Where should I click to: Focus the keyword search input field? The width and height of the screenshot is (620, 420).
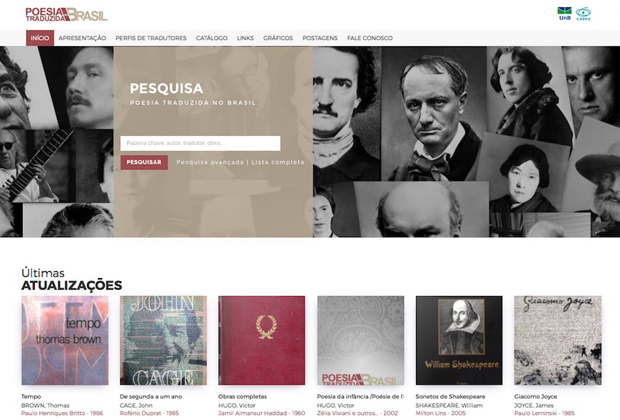(200, 143)
